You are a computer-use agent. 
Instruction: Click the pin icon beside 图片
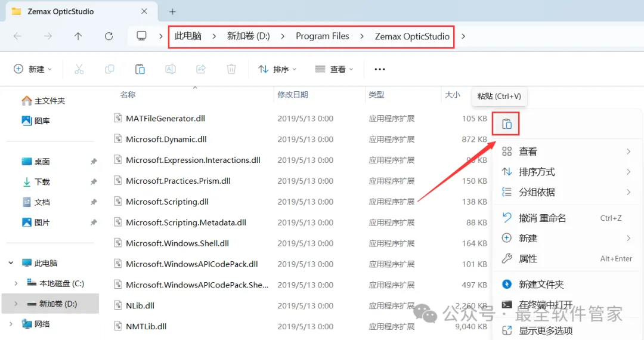pyautogui.click(x=94, y=222)
